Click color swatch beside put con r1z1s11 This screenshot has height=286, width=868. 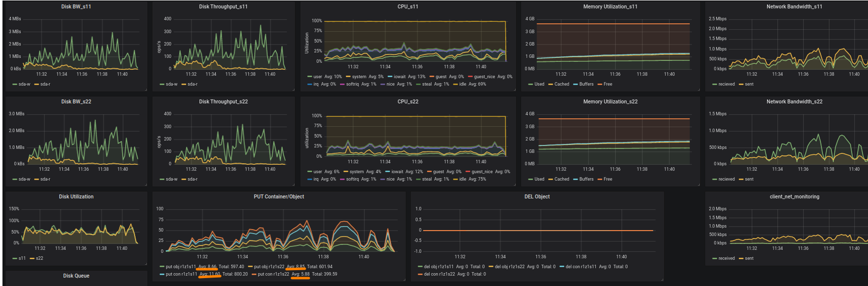162,274
